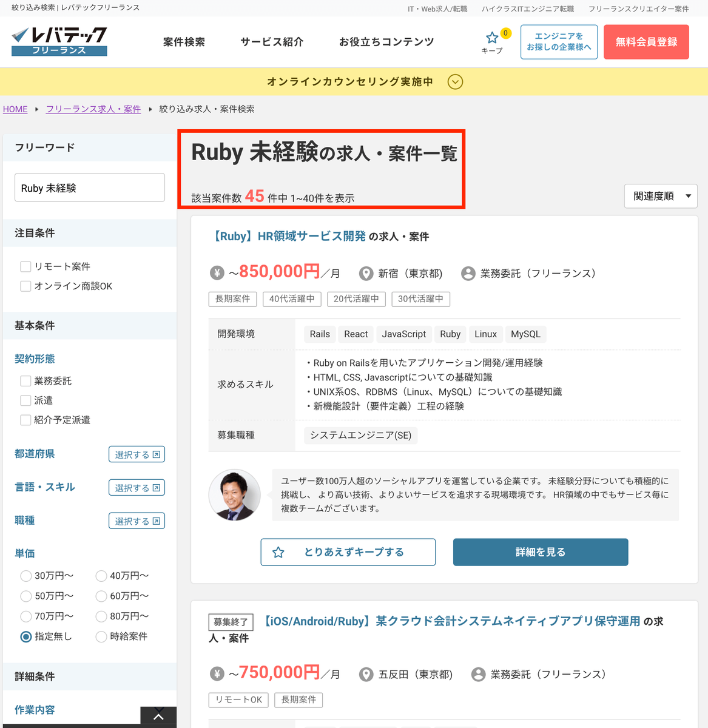Click the HOME breadcrumb link
Image resolution: width=708 pixels, height=728 pixels.
15,109
